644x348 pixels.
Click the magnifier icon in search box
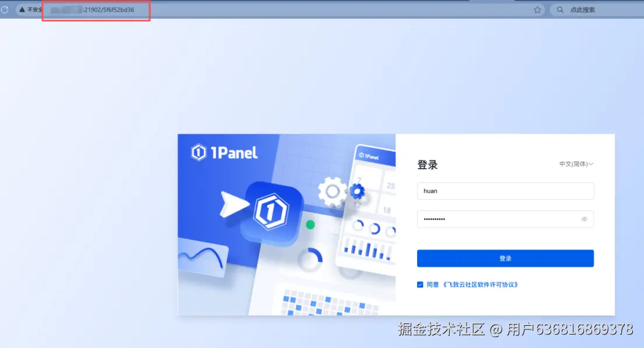click(560, 10)
